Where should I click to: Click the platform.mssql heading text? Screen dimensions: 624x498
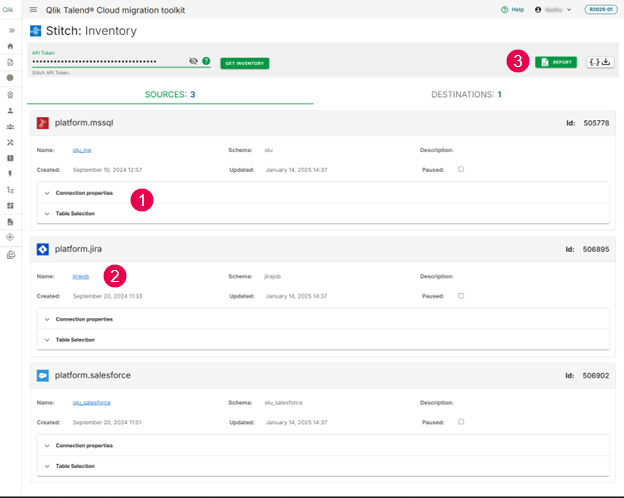(84, 123)
